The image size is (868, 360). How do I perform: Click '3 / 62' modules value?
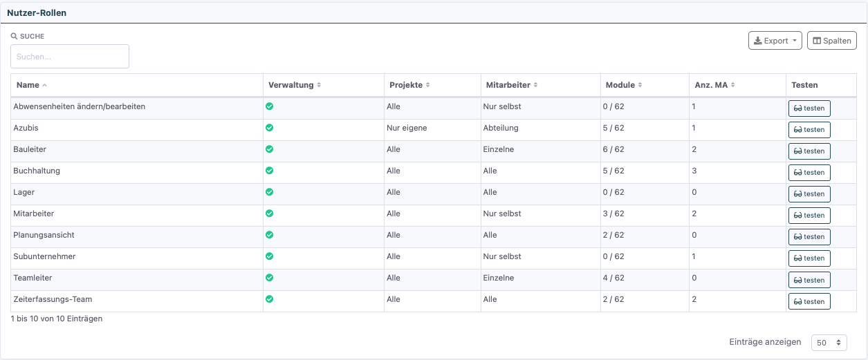click(613, 214)
